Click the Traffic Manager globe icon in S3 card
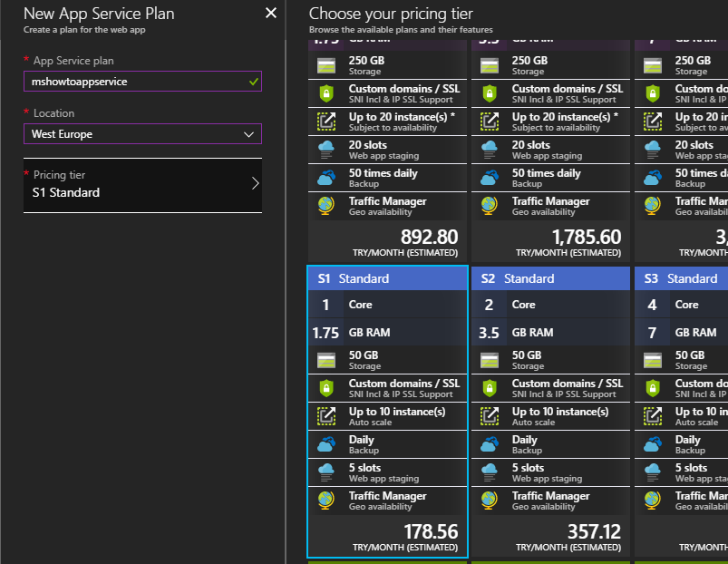 point(653,501)
